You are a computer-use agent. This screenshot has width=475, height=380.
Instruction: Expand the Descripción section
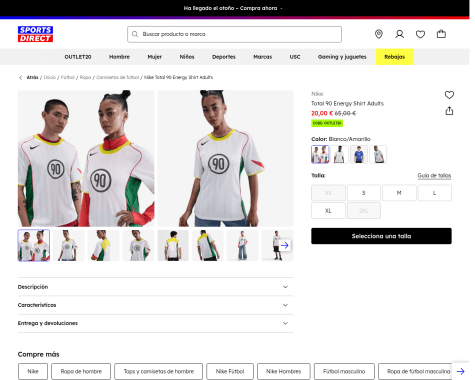[156, 287]
